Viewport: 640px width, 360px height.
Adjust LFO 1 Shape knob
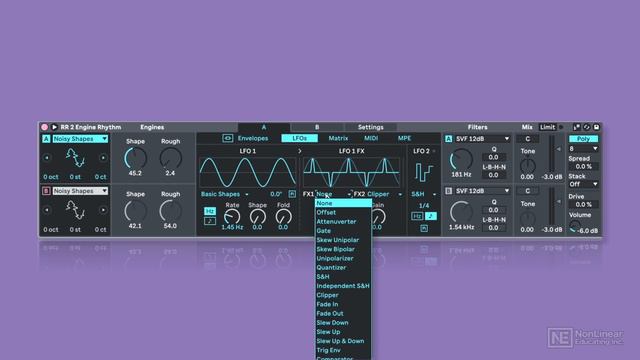pyautogui.click(x=258, y=216)
